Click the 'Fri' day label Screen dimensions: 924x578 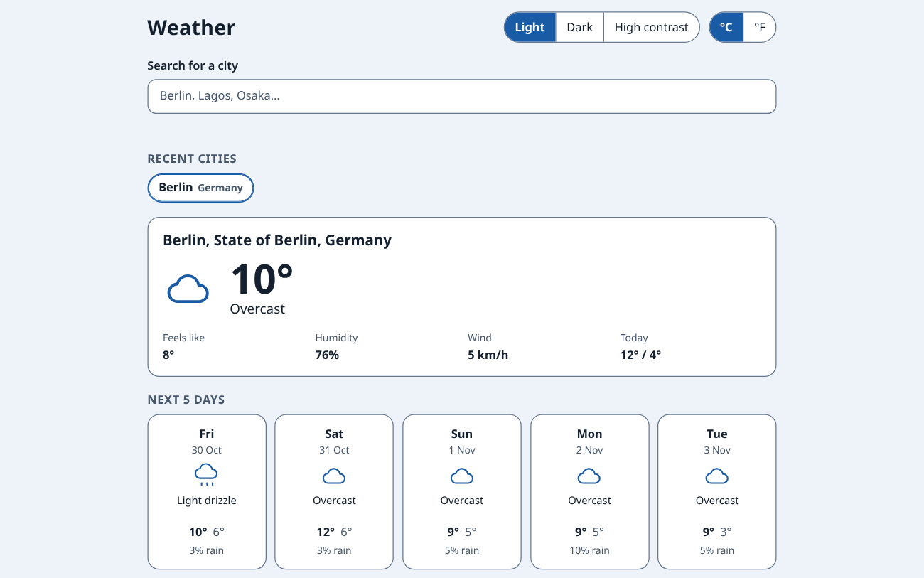[207, 434]
